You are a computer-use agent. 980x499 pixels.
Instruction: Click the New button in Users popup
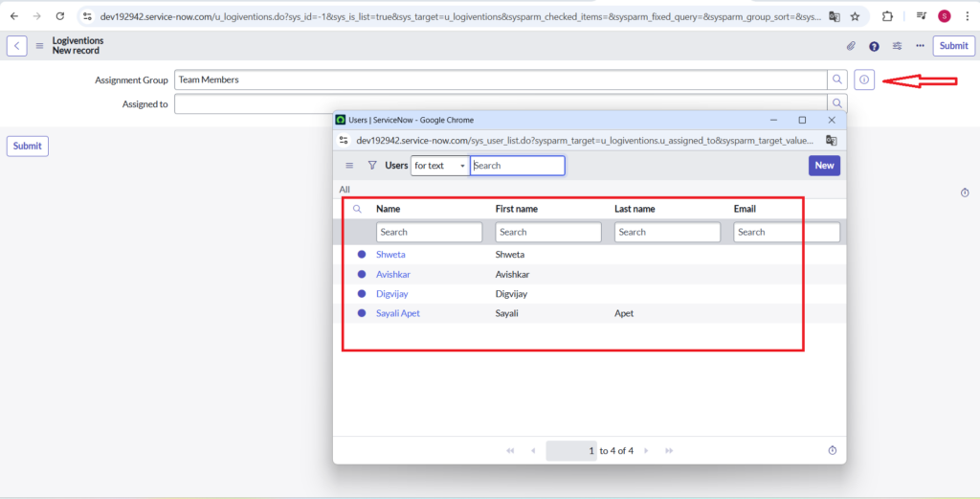(824, 166)
